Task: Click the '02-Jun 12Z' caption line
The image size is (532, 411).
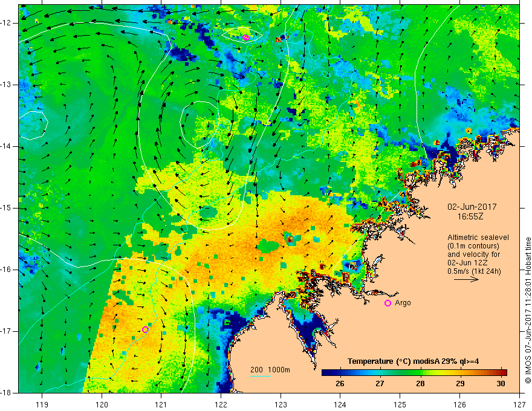Action: (470, 263)
